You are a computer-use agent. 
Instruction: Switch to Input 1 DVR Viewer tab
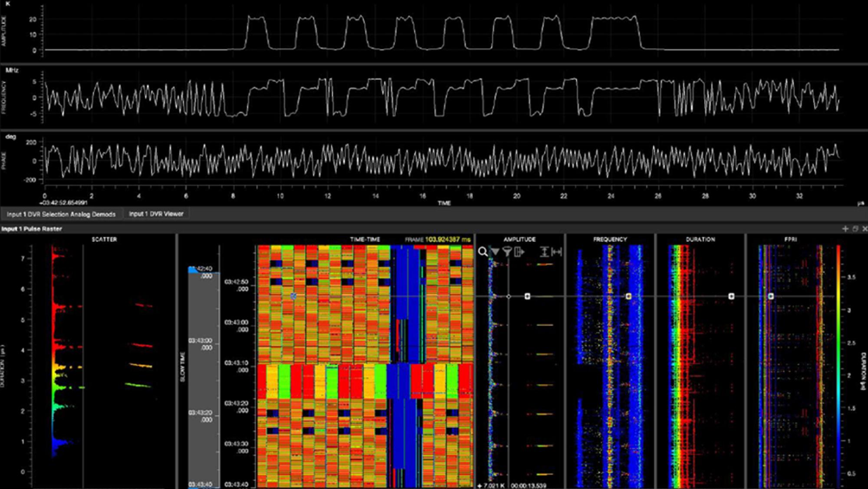pyautogui.click(x=156, y=214)
